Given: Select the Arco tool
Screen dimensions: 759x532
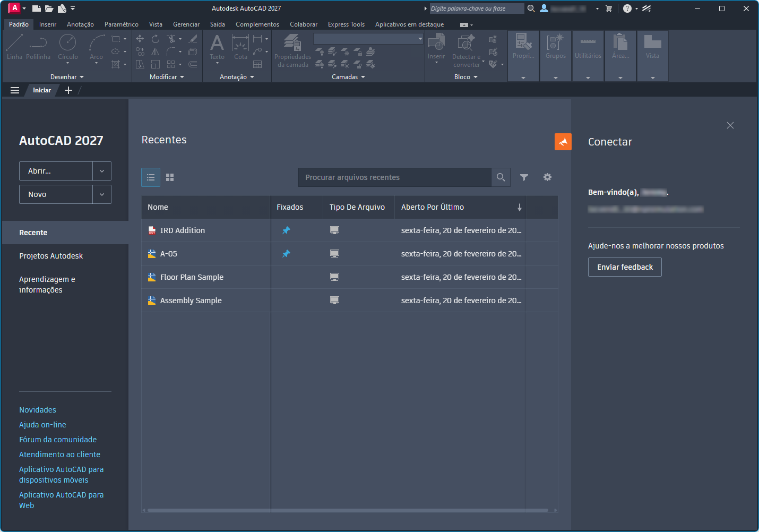Looking at the screenshot, I should click(x=96, y=48).
